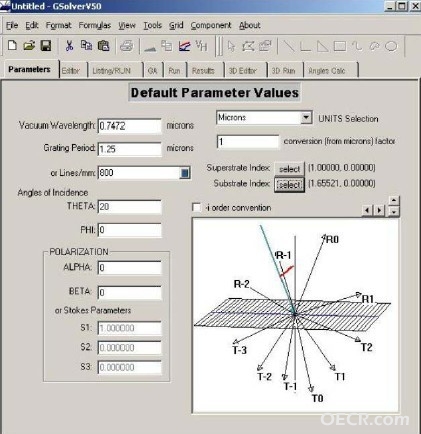421x434 pixels.
Task: Click select button for Substrate Index
Action: tap(289, 184)
